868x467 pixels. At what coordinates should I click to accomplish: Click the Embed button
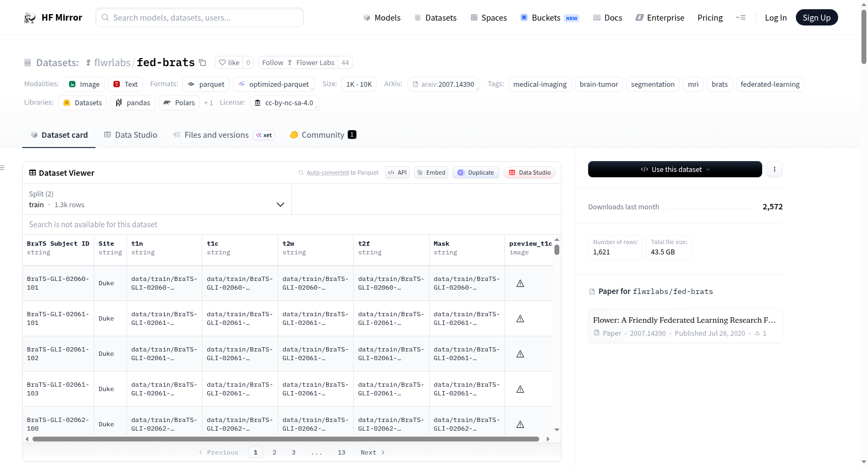[431, 172]
